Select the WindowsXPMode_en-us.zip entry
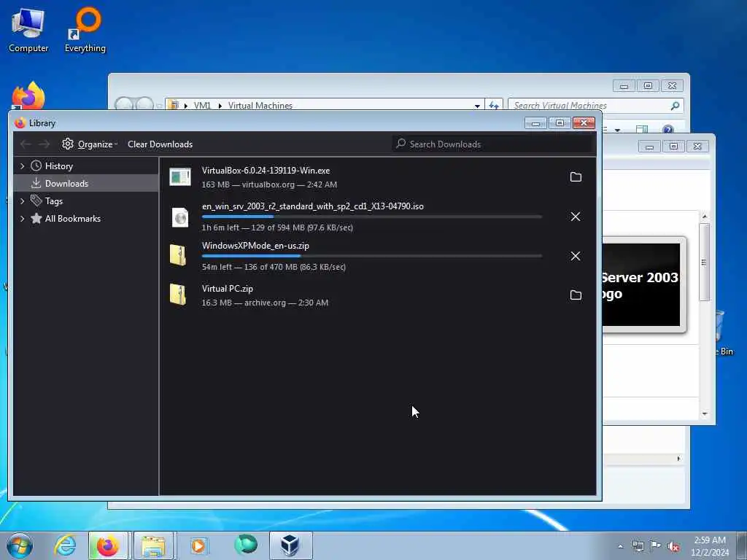 (x=377, y=256)
